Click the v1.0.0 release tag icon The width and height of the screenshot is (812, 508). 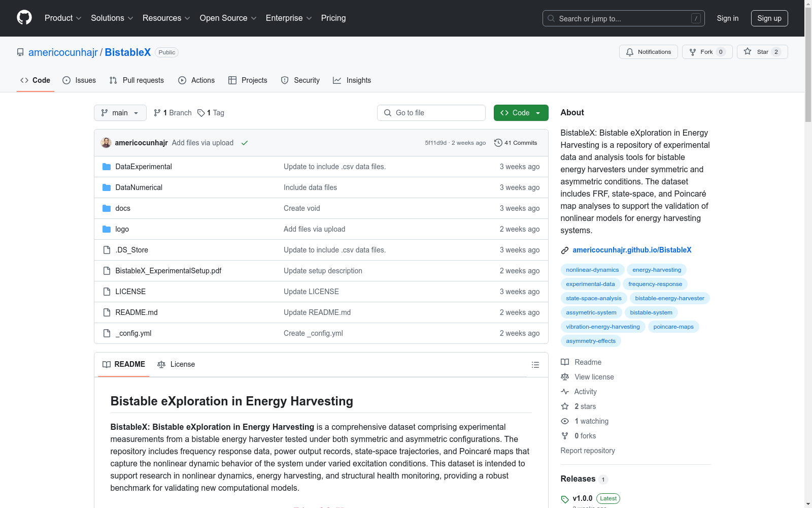click(565, 499)
